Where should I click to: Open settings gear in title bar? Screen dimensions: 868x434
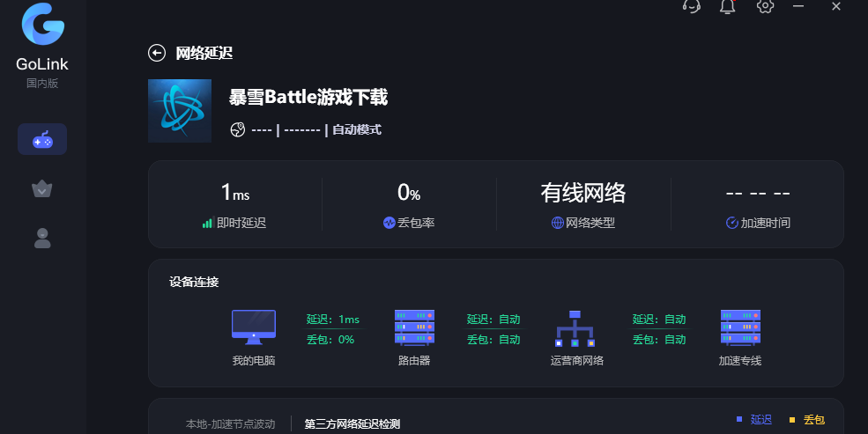coord(765,6)
